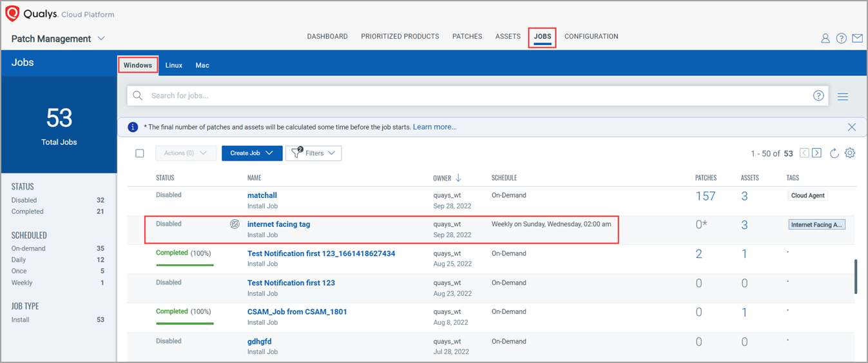868x363 pixels.
Task: Go to the Dashboard tab
Action: 327,37
